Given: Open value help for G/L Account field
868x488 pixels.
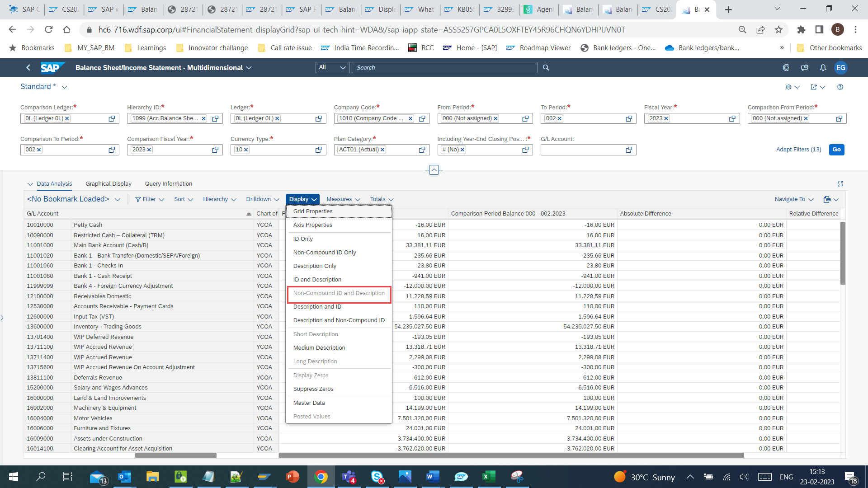Looking at the screenshot, I should tap(629, 150).
